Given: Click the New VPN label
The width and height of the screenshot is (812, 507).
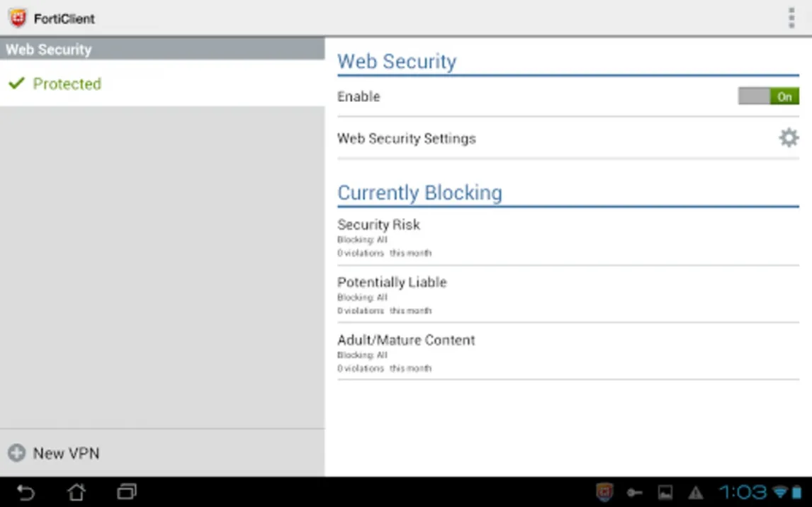Looking at the screenshot, I should coord(67,453).
